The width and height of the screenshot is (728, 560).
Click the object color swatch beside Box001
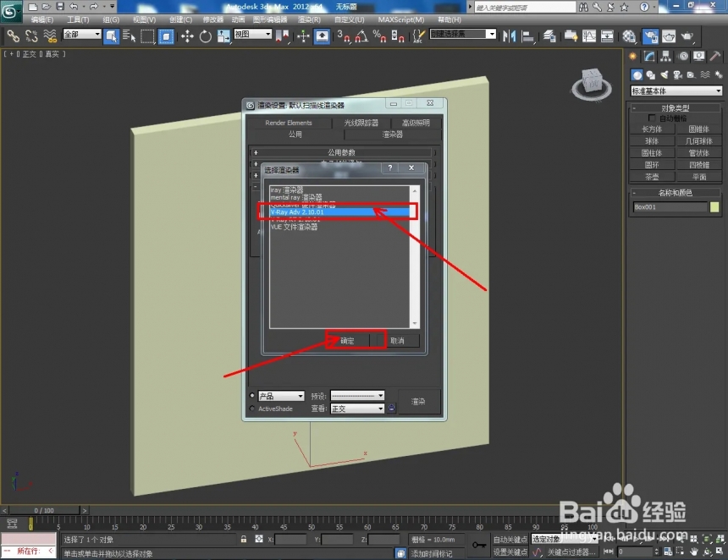coord(714,207)
